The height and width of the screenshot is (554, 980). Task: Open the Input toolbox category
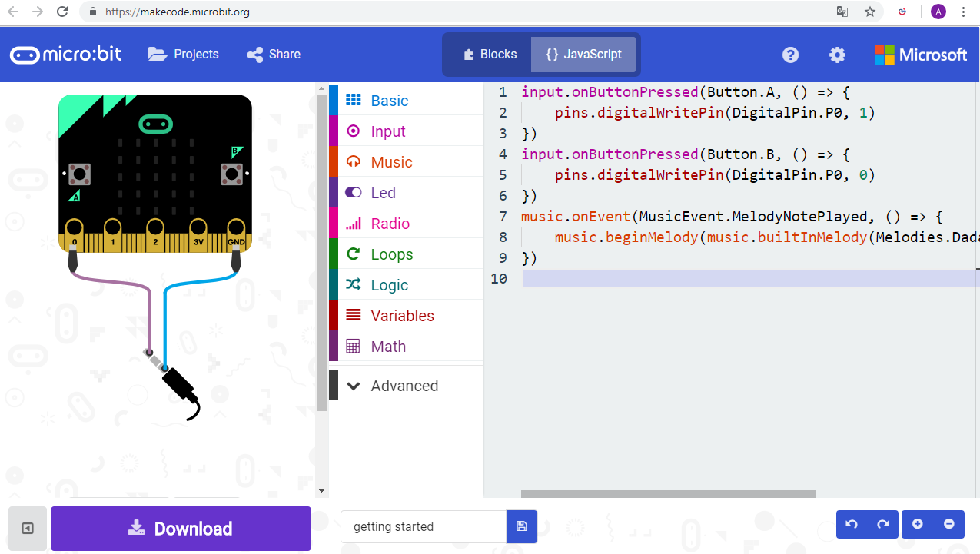click(x=406, y=131)
